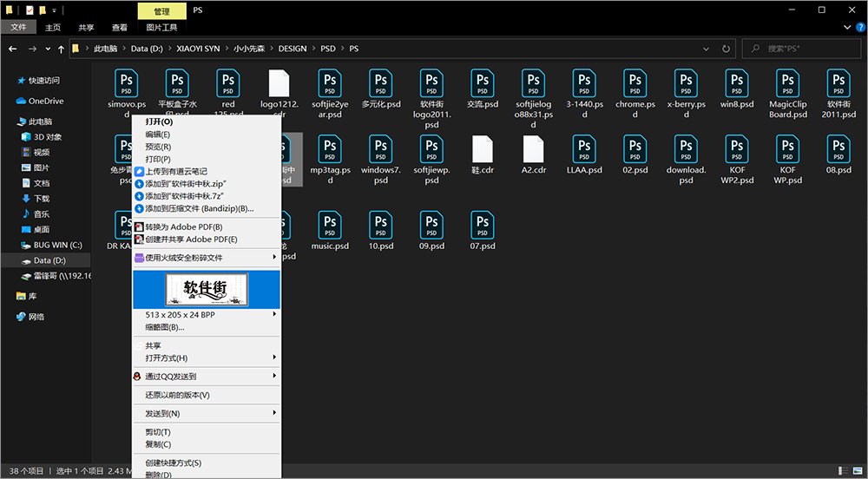The image size is (868, 479).
Task: Click DESIGN in the breadcrumb path
Action: (293, 49)
